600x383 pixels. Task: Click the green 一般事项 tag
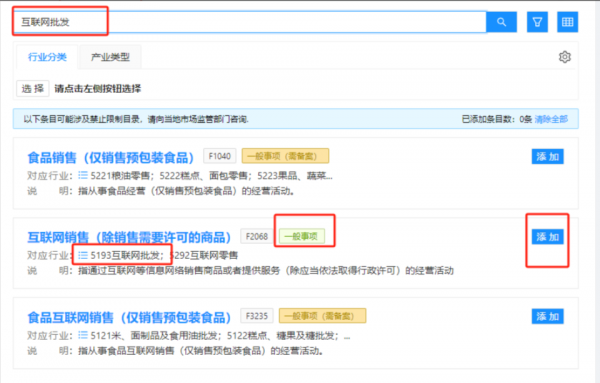coord(302,236)
